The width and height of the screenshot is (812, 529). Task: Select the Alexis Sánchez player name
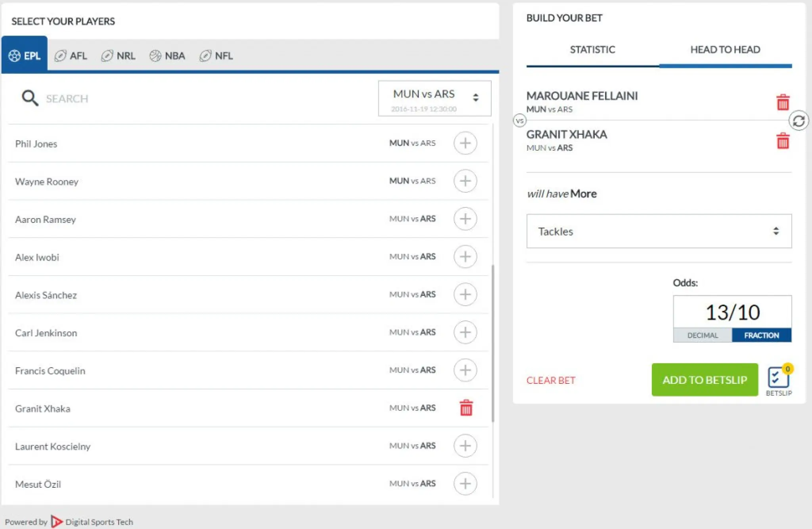46,295
